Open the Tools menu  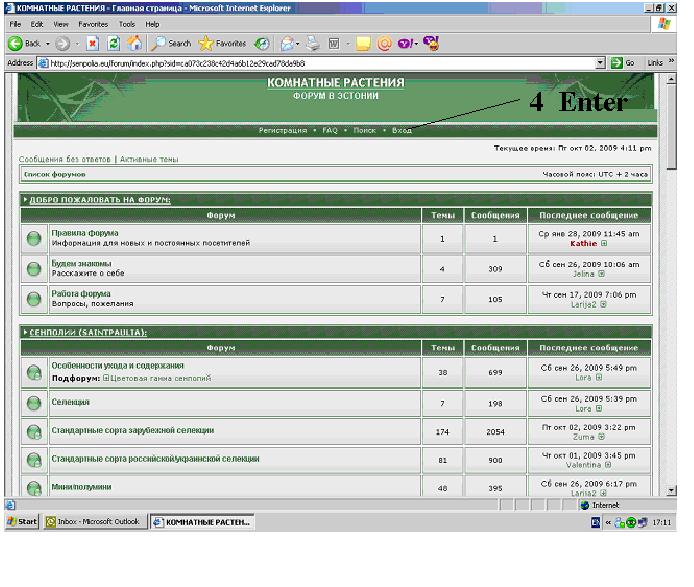click(x=127, y=23)
